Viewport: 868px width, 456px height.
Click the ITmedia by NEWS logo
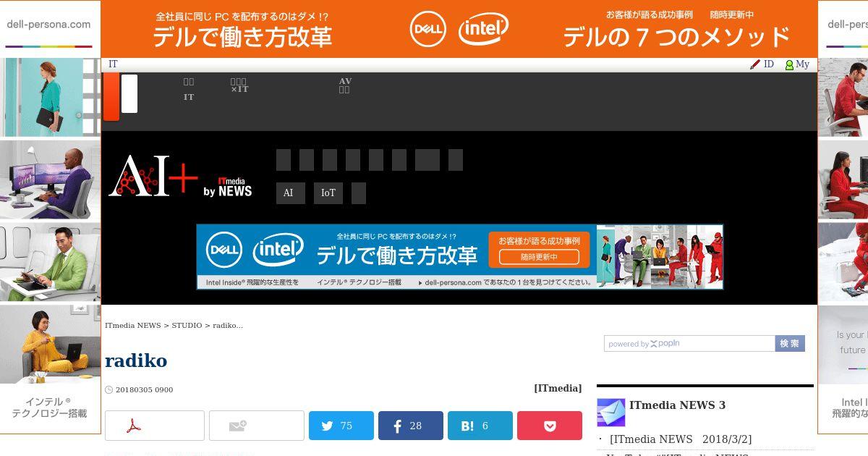(x=228, y=187)
